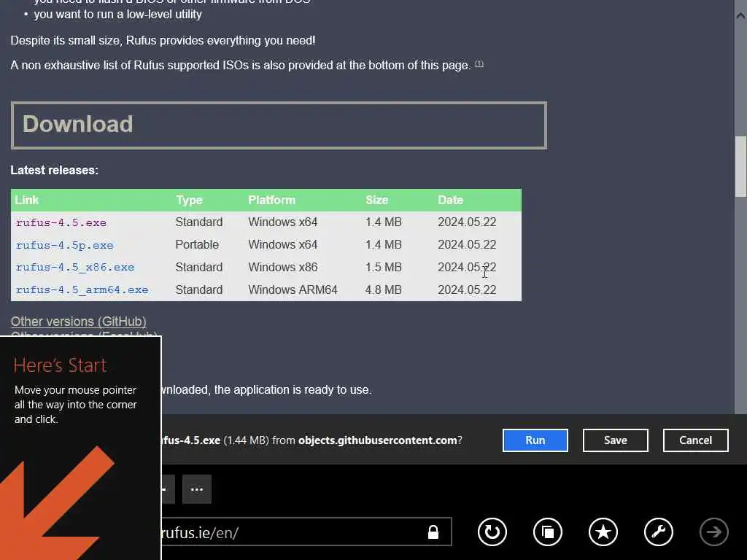Click the Here's Start tip title
Image resolution: width=747 pixels, height=560 pixels.
(x=60, y=365)
